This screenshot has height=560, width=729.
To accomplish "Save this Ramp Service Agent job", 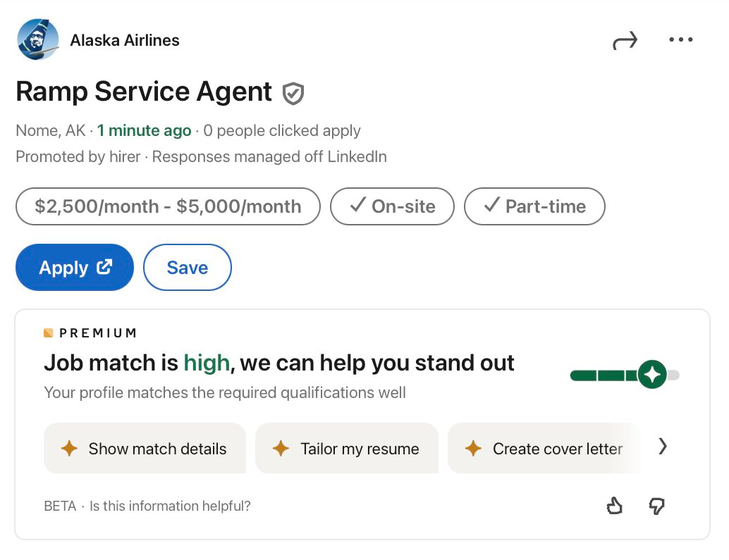I will pos(187,268).
